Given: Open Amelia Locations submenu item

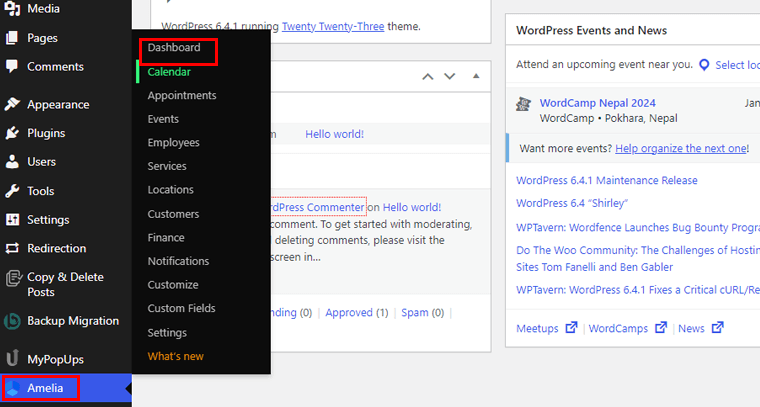Looking at the screenshot, I should pyautogui.click(x=171, y=189).
